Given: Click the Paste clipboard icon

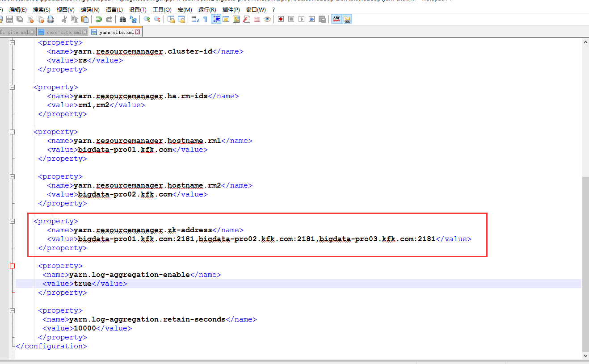Looking at the screenshot, I should (x=85, y=19).
